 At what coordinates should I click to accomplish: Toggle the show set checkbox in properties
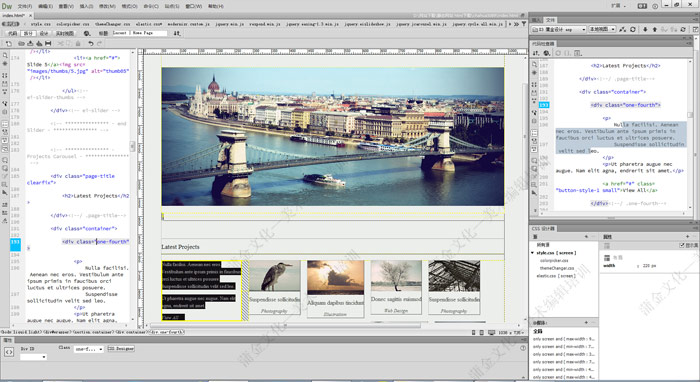pos(682,245)
